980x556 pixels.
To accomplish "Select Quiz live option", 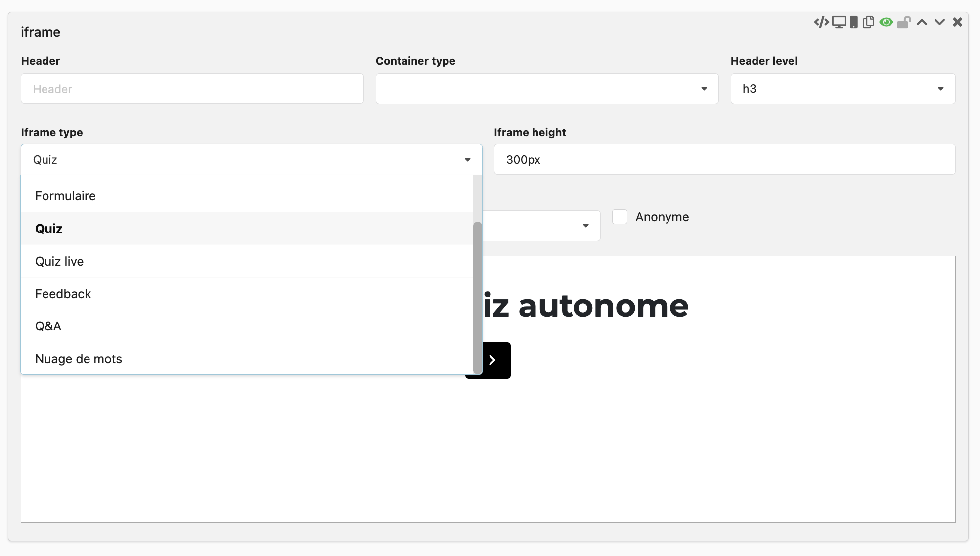I will click(x=59, y=261).
